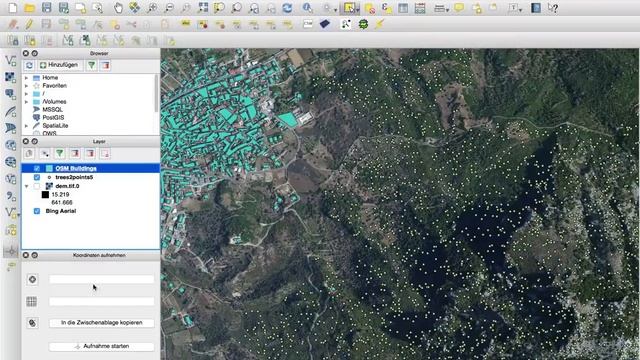Expand the Home folder in Browser
The width and height of the screenshot is (640, 360).
(27, 78)
